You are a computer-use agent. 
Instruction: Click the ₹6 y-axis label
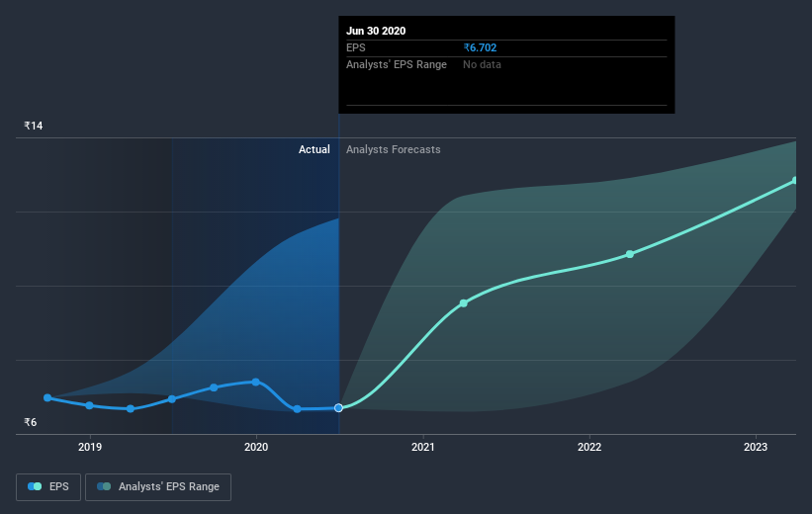pos(30,422)
